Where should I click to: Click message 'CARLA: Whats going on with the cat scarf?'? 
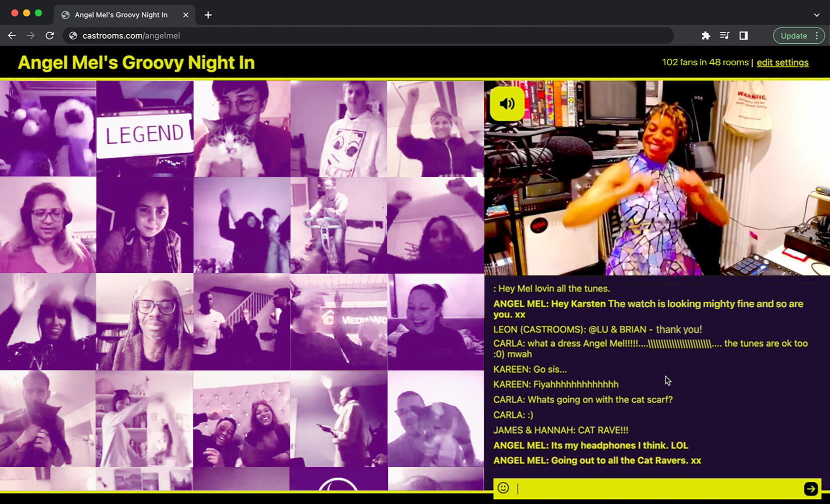pos(583,400)
